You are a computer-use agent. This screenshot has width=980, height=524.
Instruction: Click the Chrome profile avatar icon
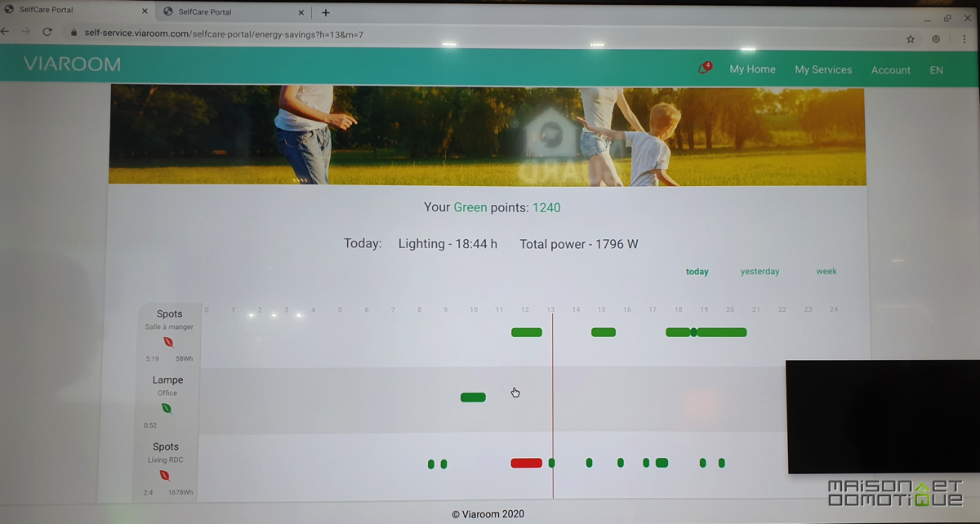tap(936, 39)
